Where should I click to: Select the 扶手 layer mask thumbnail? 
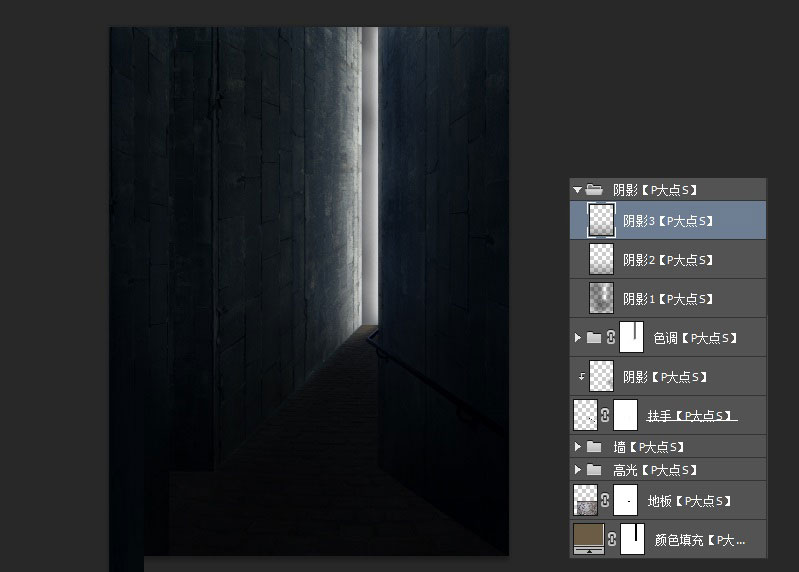click(x=625, y=415)
